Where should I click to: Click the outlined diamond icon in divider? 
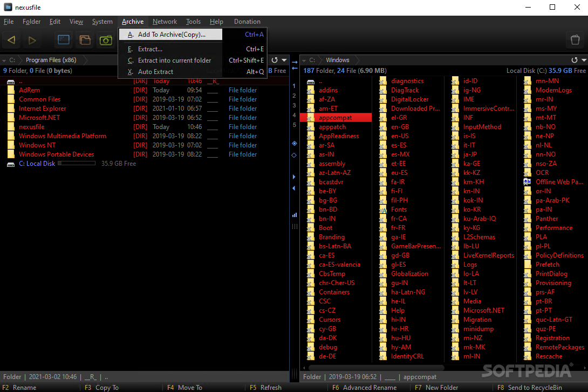pos(295,155)
